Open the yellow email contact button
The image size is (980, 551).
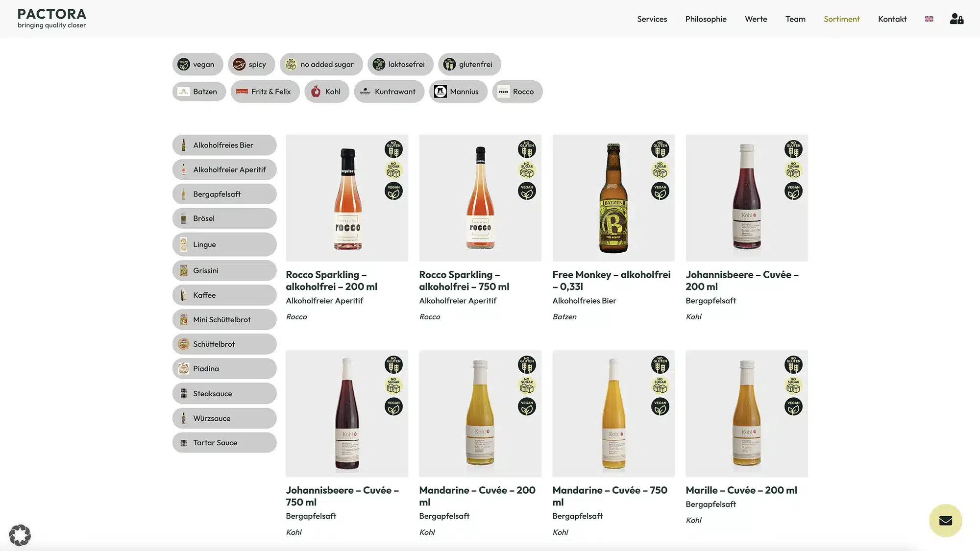945,520
